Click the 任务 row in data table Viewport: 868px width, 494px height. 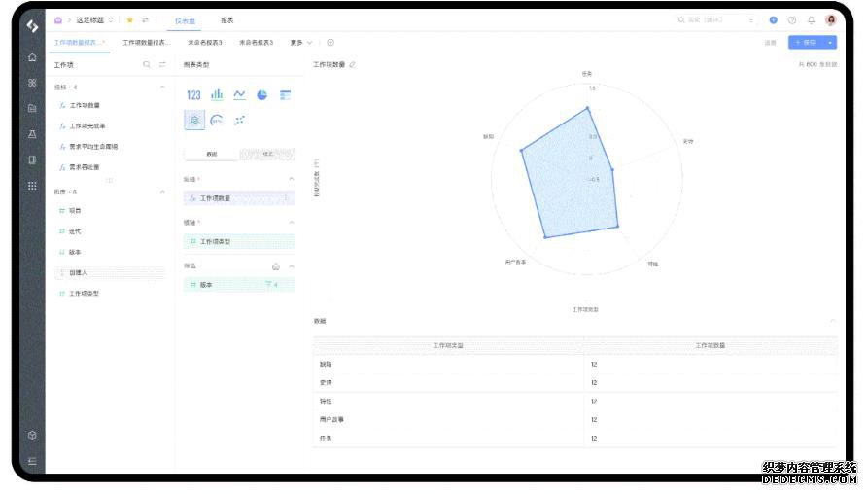click(574, 438)
